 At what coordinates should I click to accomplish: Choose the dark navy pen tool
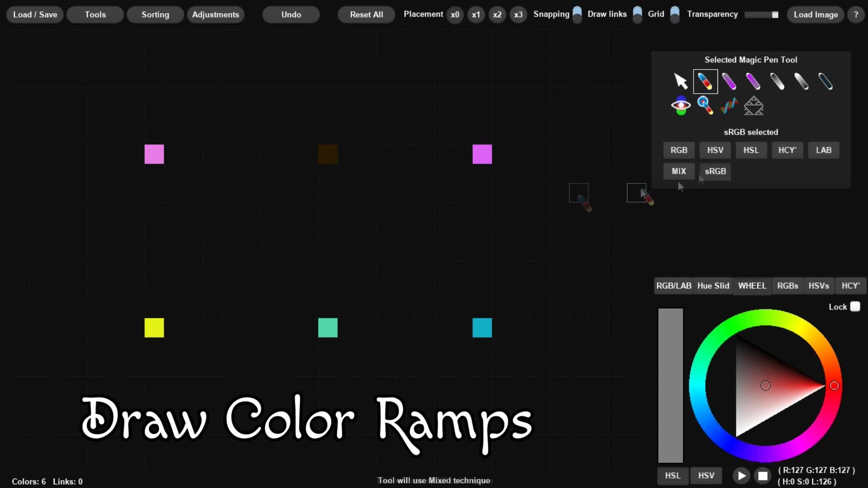point(826,81)
